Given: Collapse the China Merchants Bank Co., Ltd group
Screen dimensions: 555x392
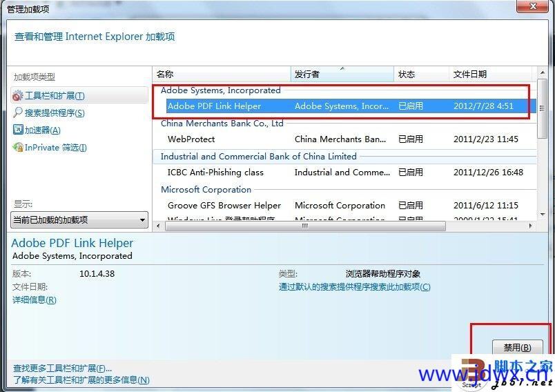Looking at the screenshot, I should tap(222, 124).
